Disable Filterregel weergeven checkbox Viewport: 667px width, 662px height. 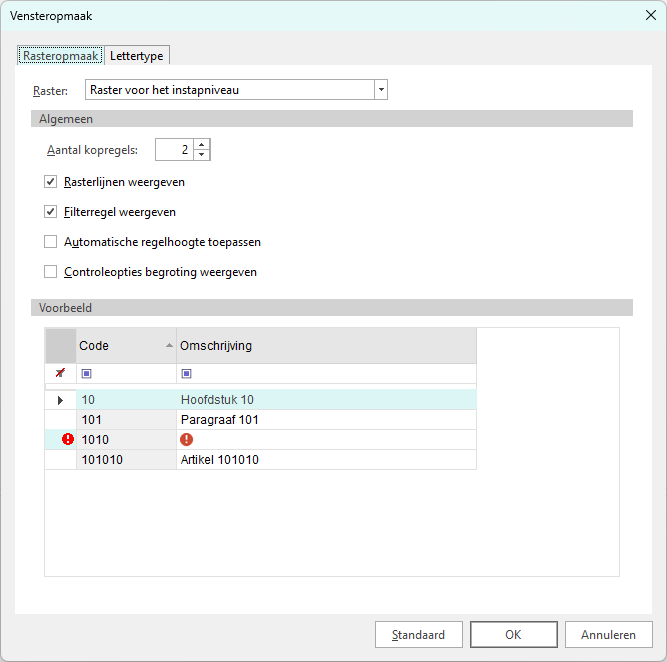pyautogui.click(x=51, y=212)
